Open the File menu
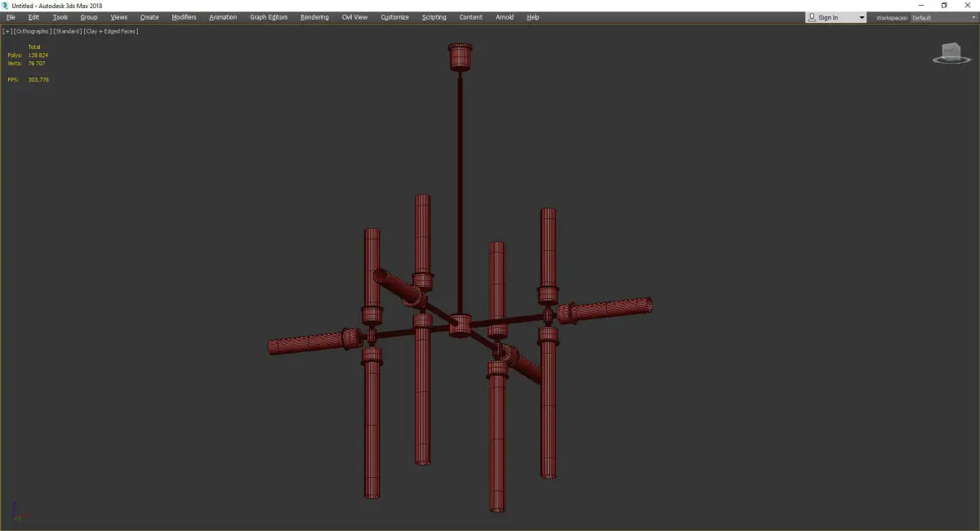980x531 pixels. click(11, 17)
